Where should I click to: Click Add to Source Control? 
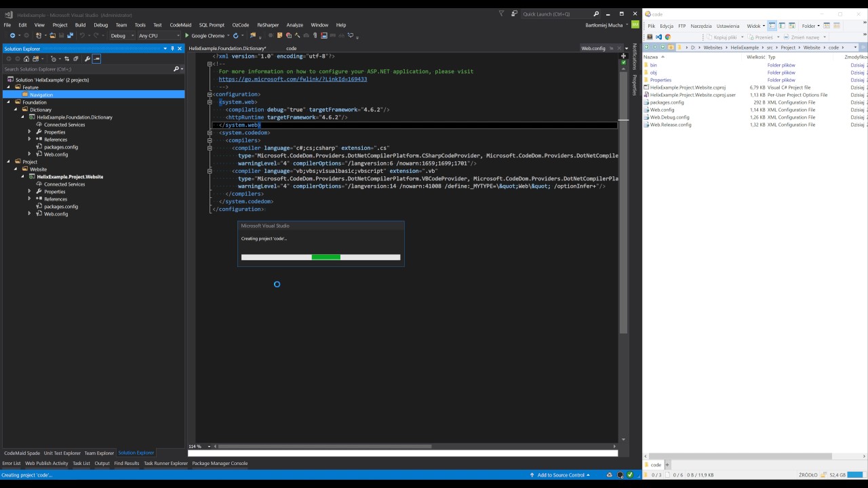coord(560,475)
